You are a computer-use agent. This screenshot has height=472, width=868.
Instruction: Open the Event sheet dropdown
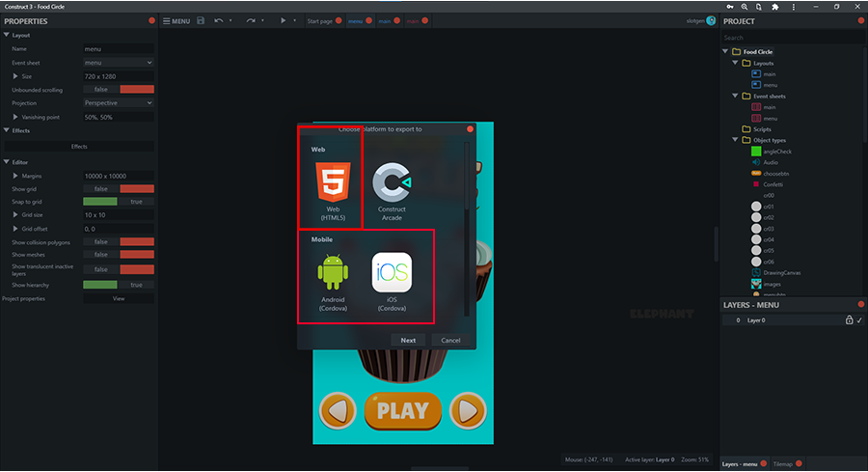coord(119,63)
